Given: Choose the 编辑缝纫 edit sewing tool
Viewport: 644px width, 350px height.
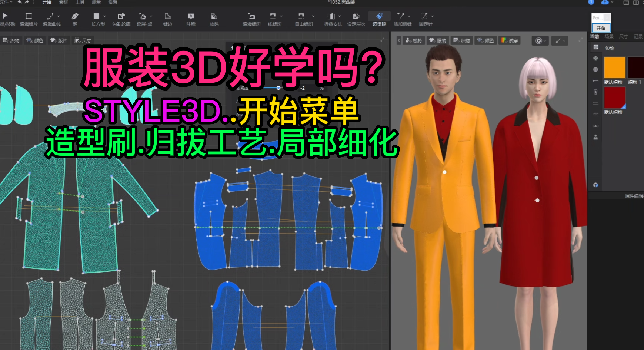Looking at the screenshot, I should tap(251, 19).
